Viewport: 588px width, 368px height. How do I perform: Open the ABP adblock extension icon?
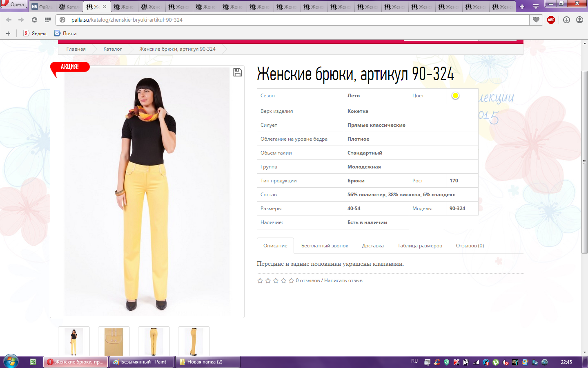[551, 20]
